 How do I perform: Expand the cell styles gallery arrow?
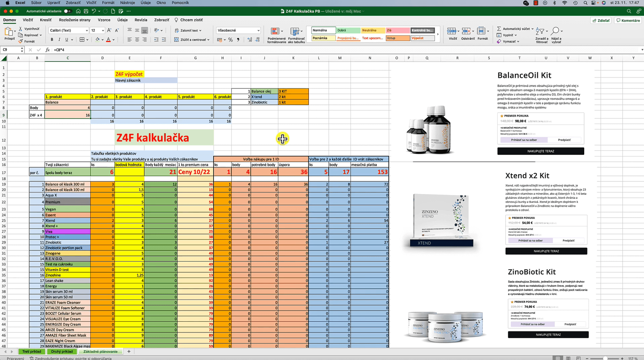(x=438, y=34)
